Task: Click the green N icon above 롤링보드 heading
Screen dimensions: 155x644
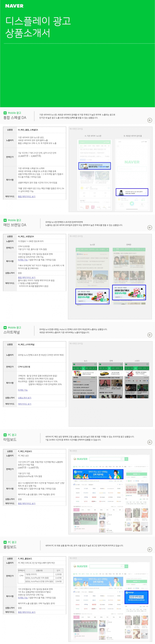Action: click(x=5, y=542)
